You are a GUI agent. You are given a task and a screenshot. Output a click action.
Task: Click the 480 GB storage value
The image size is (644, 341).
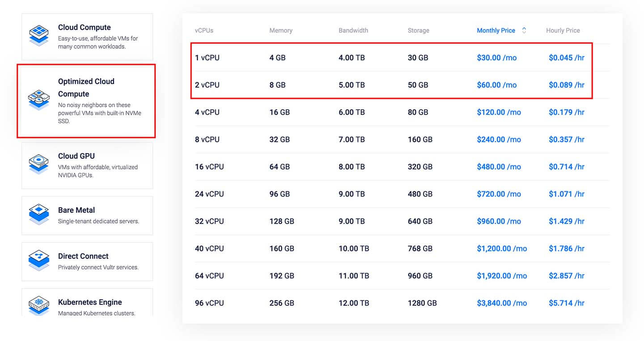[420, 194]
